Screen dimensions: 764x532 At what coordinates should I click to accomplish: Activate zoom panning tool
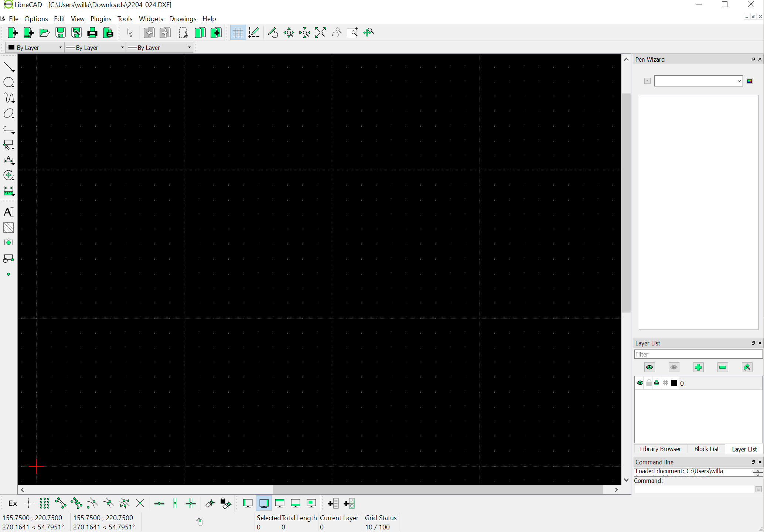pyautogui.click(x=368, y=33)
